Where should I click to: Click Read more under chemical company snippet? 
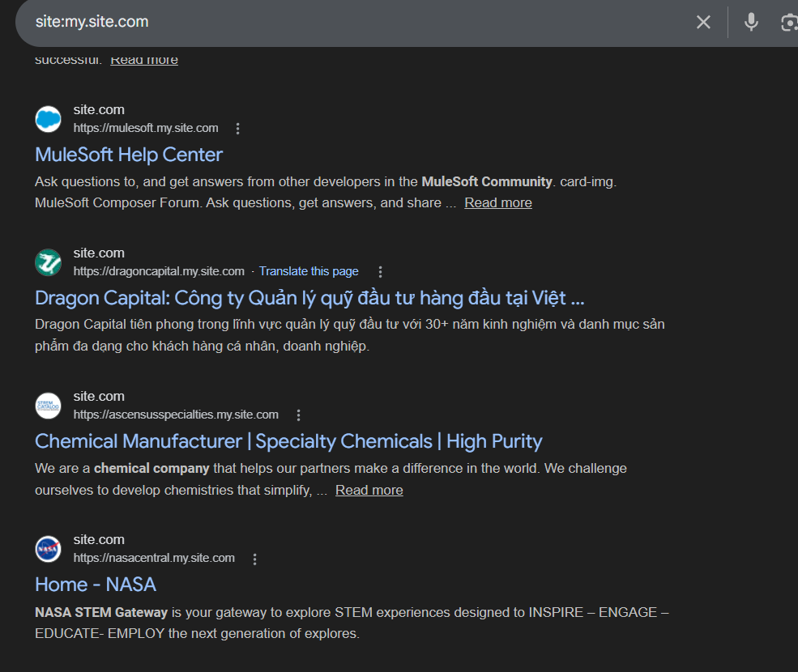tap(369, 491)
